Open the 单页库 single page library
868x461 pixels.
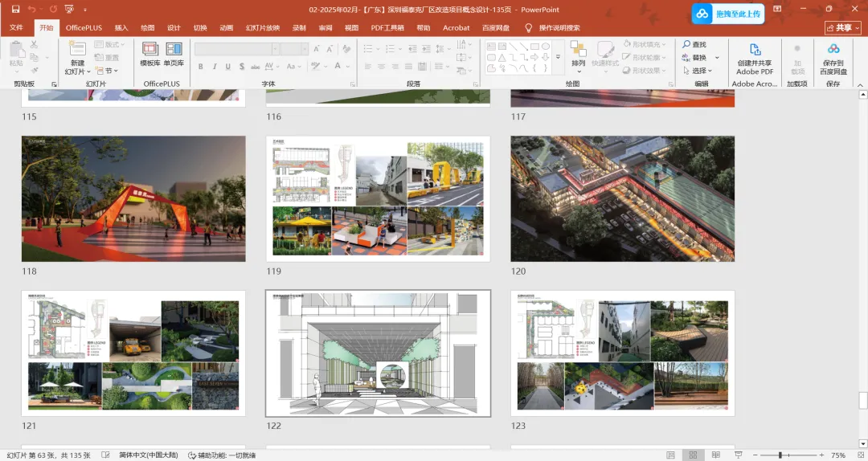coord(174,50)
